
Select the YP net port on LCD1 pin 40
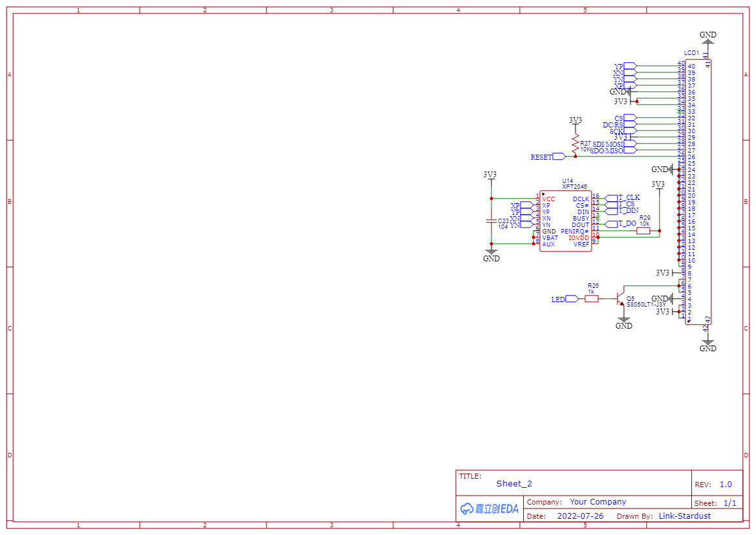(630, 66)
